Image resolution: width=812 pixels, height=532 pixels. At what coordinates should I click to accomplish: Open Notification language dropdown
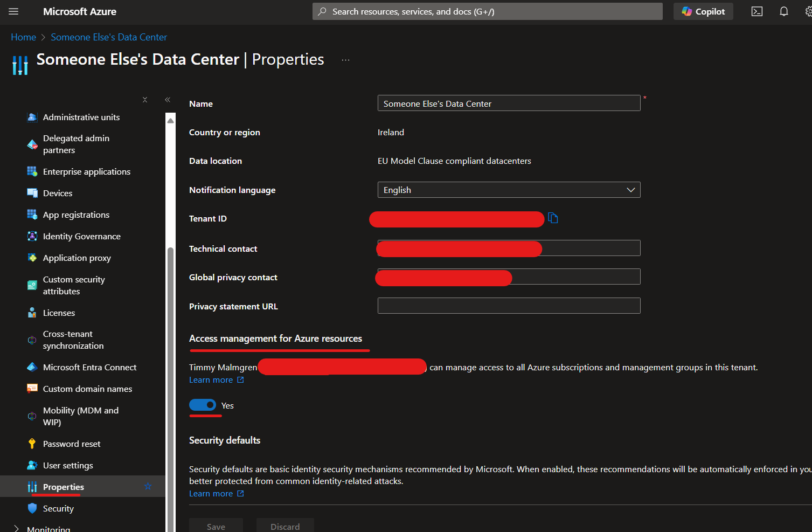pyautogui.click(x=509, y=190)
